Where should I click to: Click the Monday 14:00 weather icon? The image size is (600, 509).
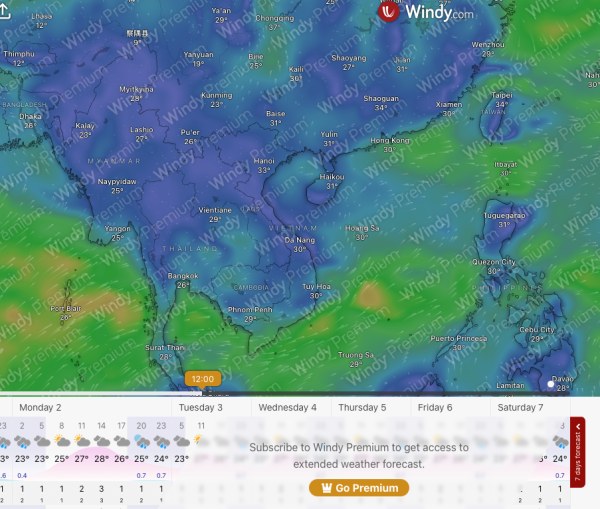pyautogui.click(x=101, y=441)
